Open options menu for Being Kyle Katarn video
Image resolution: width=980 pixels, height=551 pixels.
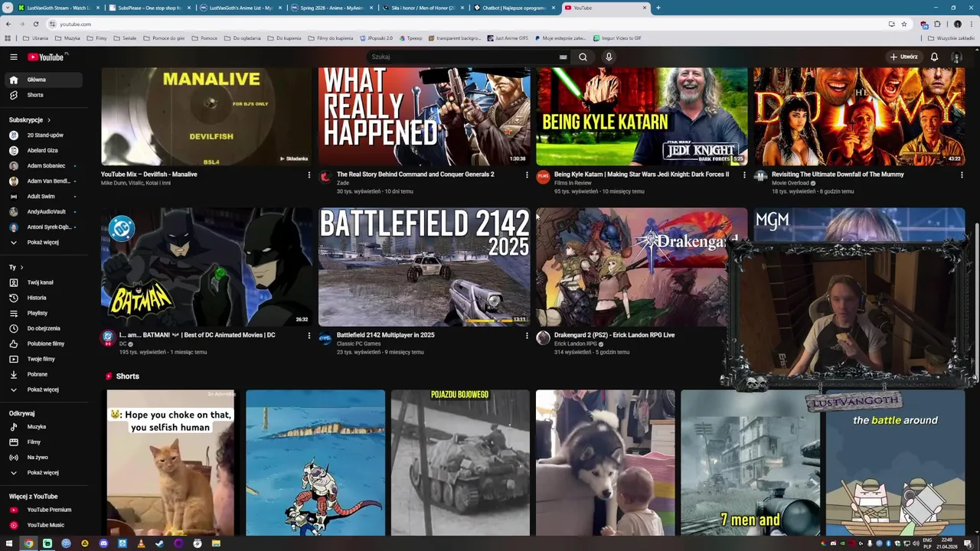tap(744, 175)
